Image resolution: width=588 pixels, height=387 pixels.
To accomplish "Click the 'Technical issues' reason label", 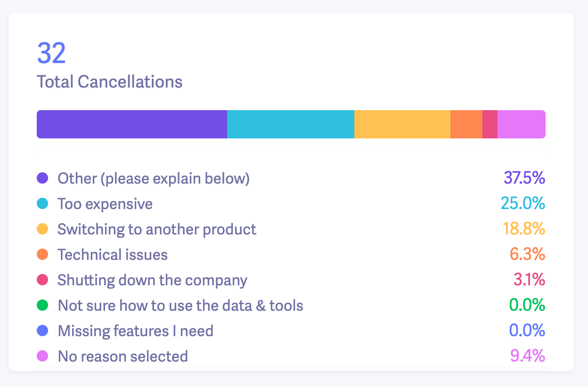I will pos(113,255).
